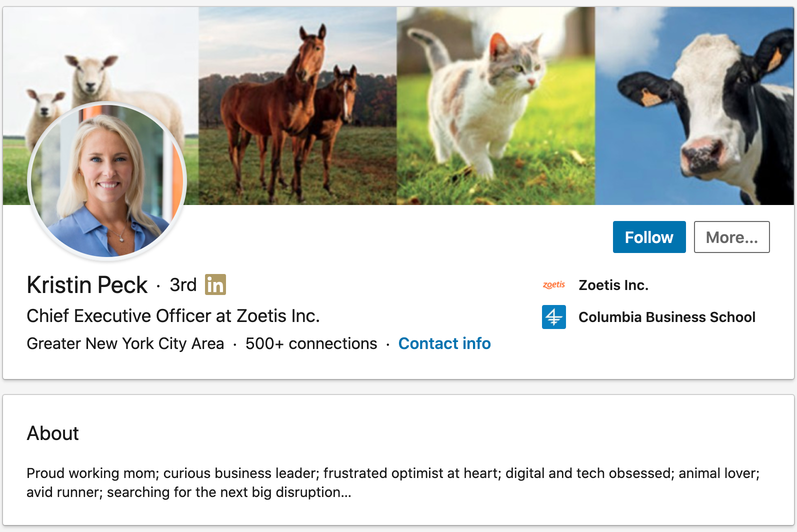Open the Contact info link

(444, 343)
